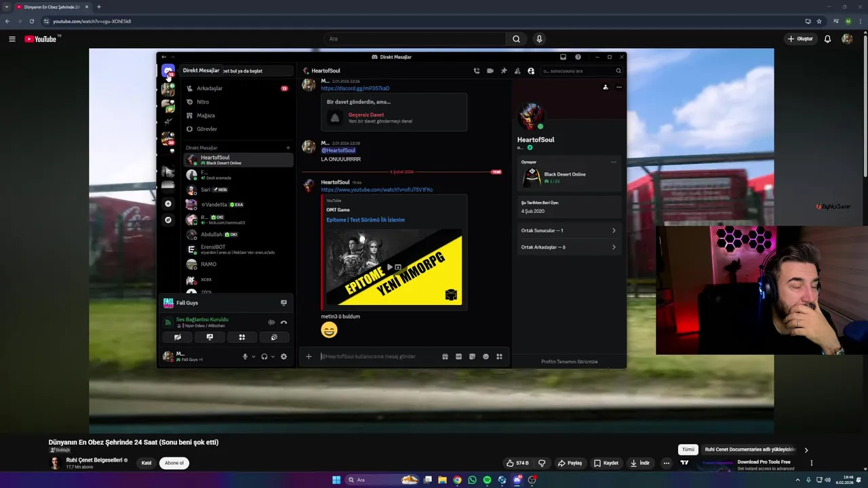Add friends to the DM group
This screenshot has height=488, width=868.
pyautogui.click(x=517, y=70)
